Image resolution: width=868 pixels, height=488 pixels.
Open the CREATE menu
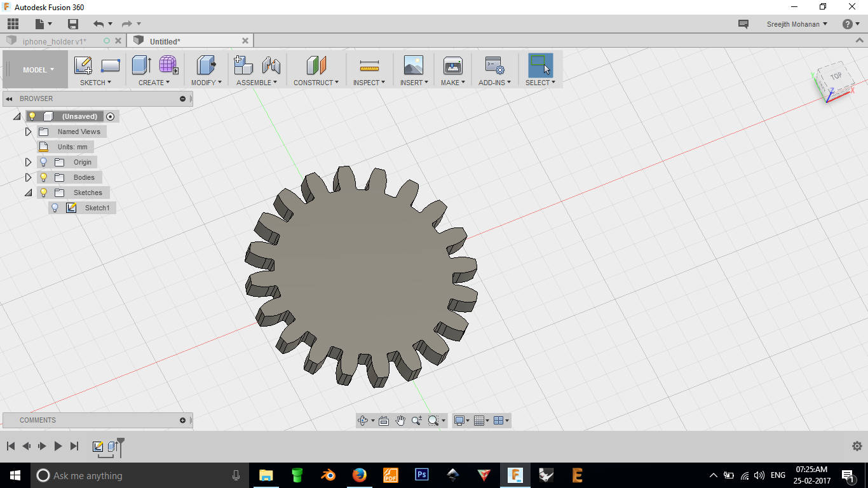[x=154, y=83]
